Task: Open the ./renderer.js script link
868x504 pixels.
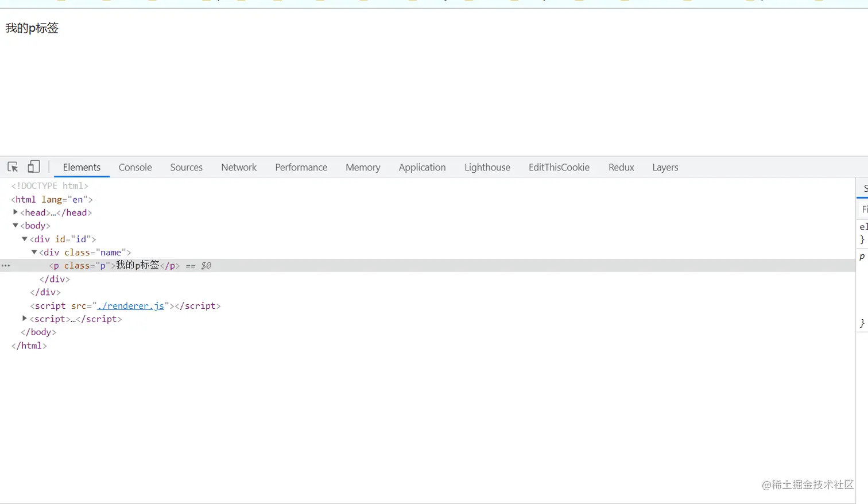Action: pos(131,305)
